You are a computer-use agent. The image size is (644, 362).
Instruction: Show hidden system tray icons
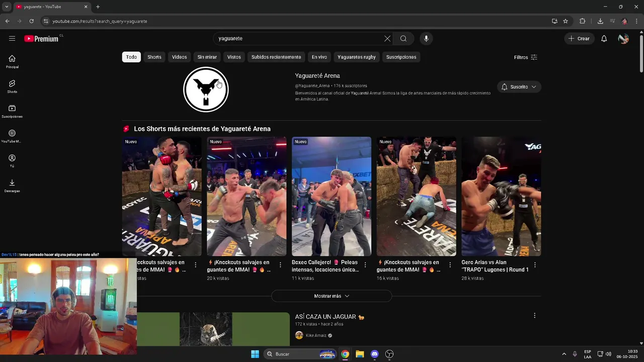(x=564, y=354)
